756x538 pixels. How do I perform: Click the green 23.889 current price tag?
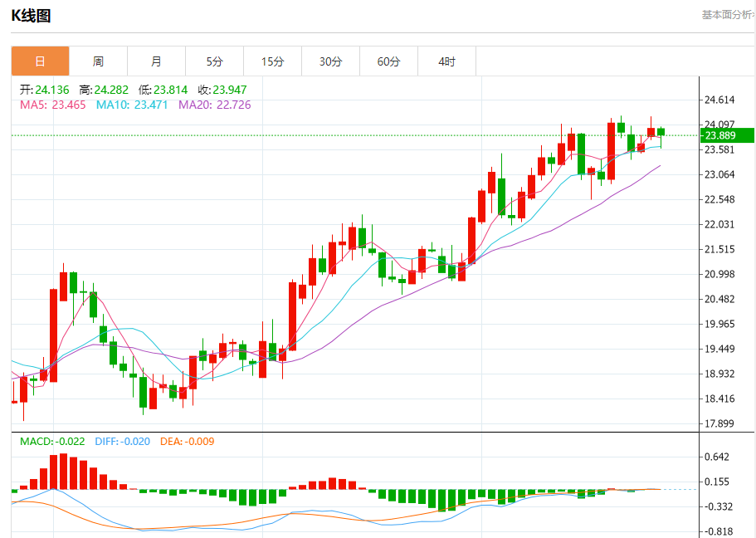click(x=727, y=135)
